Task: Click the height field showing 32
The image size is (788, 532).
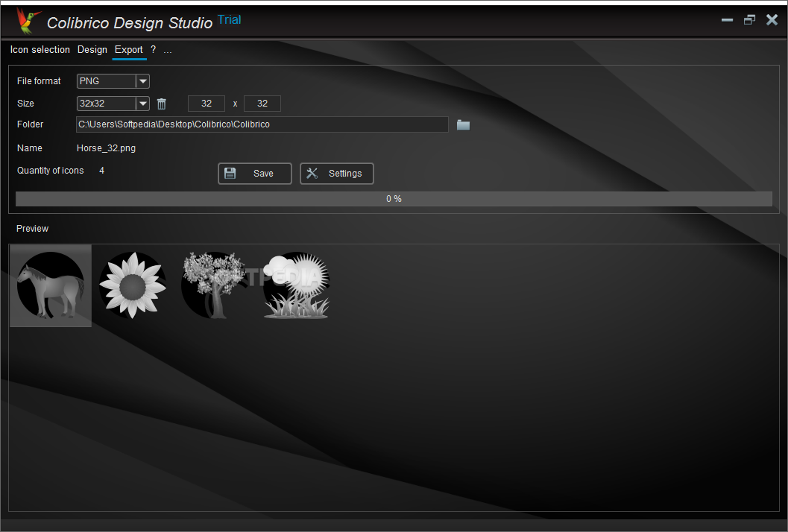Action: coord(262,104)
